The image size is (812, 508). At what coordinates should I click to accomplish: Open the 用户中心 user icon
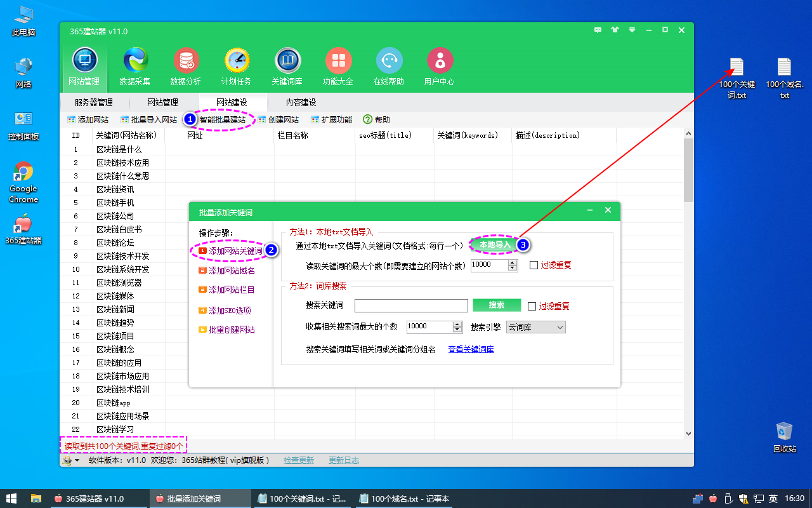(440, 61)
